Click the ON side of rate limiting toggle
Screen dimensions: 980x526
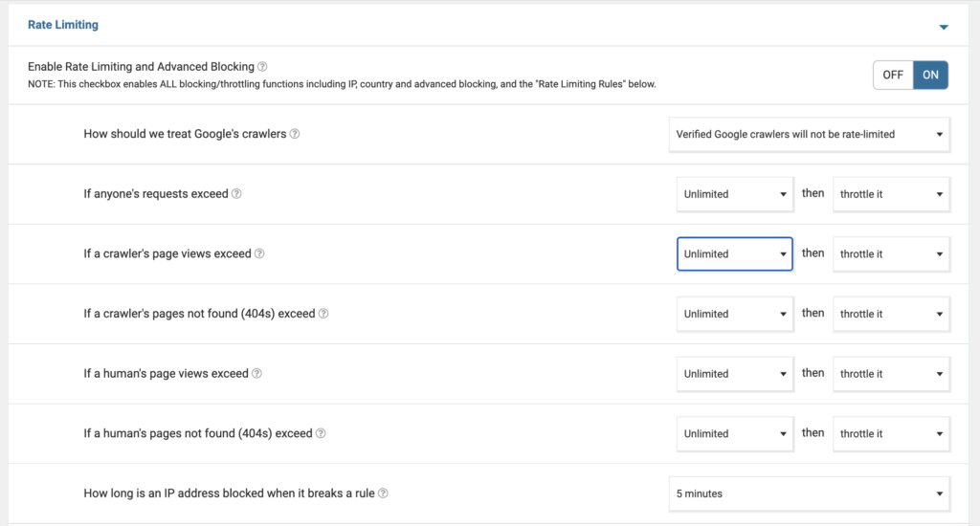(930, 75)
